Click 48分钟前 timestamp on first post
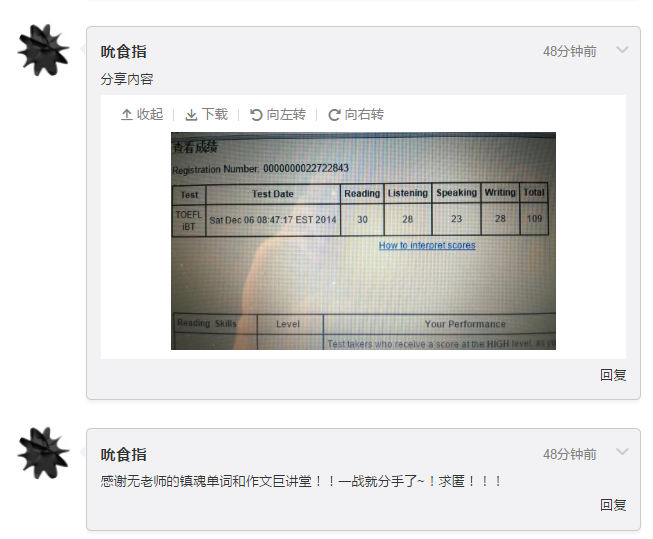Screen dimensions: 653x539 coord(570,51)
